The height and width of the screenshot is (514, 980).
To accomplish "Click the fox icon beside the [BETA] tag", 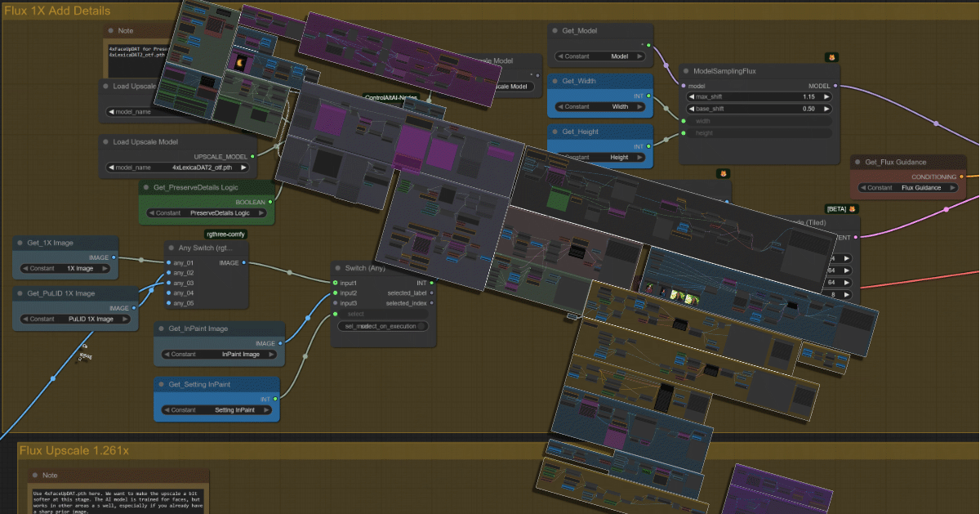I will coord(852,208).
